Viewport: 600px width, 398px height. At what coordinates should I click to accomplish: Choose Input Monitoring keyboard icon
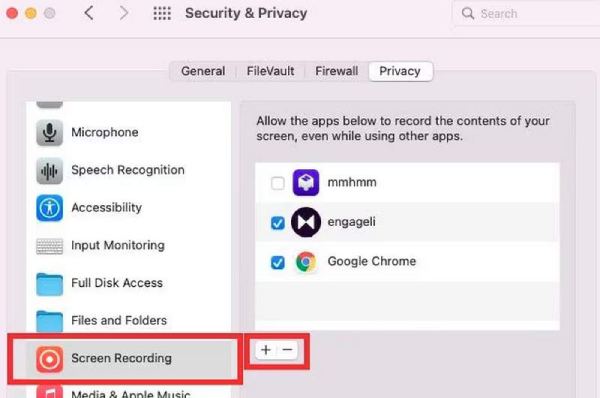(x=49, y=246)
